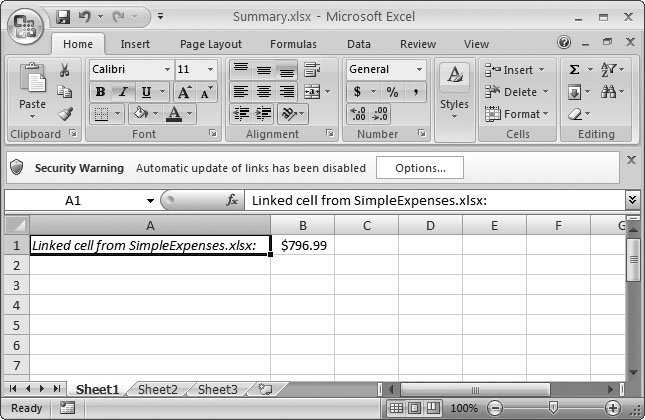The width and height of the screenshot is (645, 420).
Task: Apply percent style
Action: [x=392, y=92]
